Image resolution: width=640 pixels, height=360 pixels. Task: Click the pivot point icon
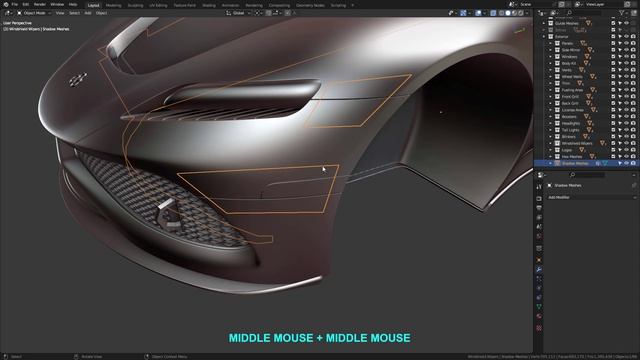258,13
